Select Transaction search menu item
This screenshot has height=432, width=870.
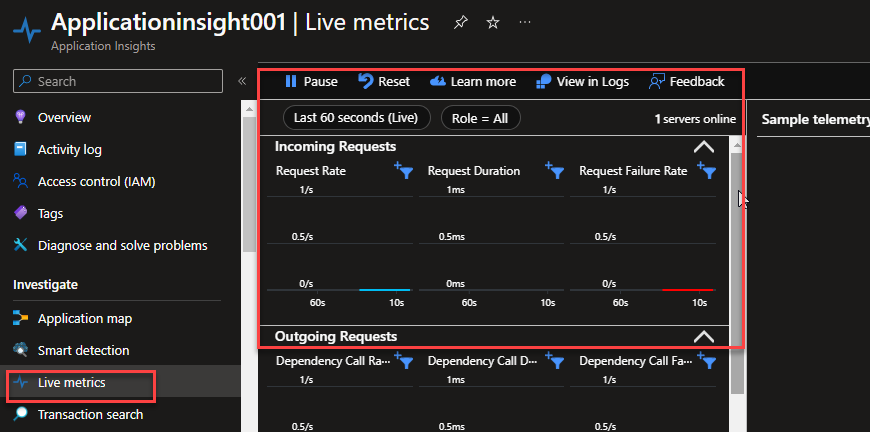coord(90,414)
